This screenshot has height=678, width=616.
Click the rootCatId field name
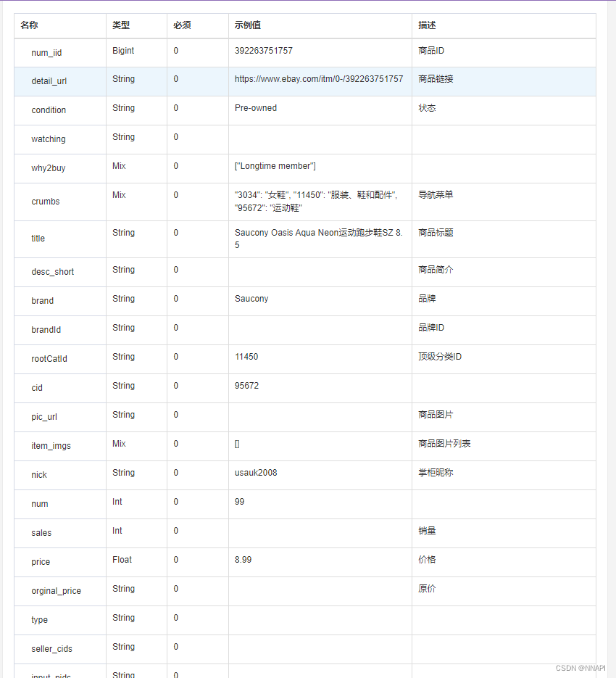[x=49, y=358]
